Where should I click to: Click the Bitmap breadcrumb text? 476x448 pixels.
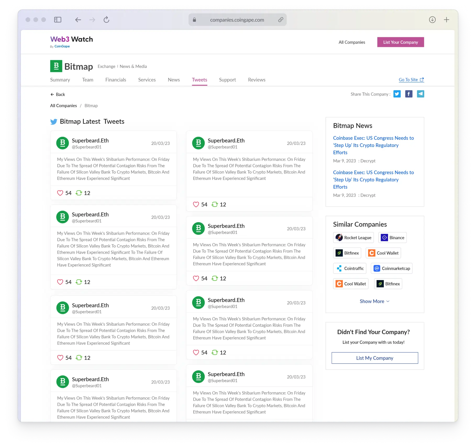(x=91, y=106)
